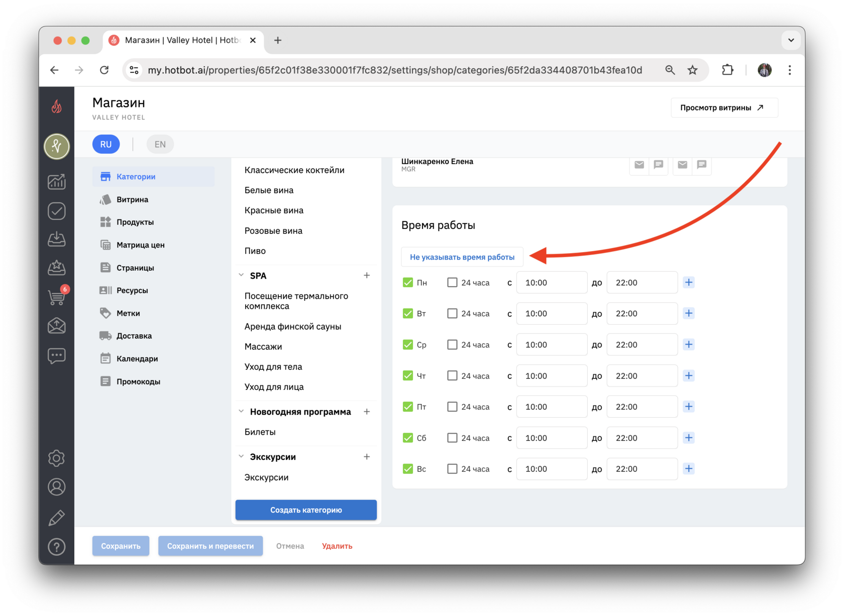This screenshot has width=844, height=616.
Task: Add time interval for Чт row
Action: 689,376
